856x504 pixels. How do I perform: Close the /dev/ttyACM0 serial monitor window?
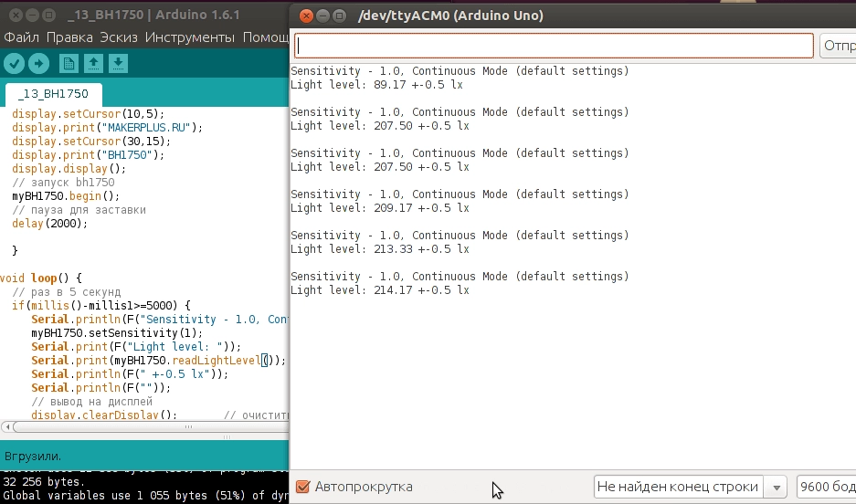pyautogui.click(x=307, y=16)
